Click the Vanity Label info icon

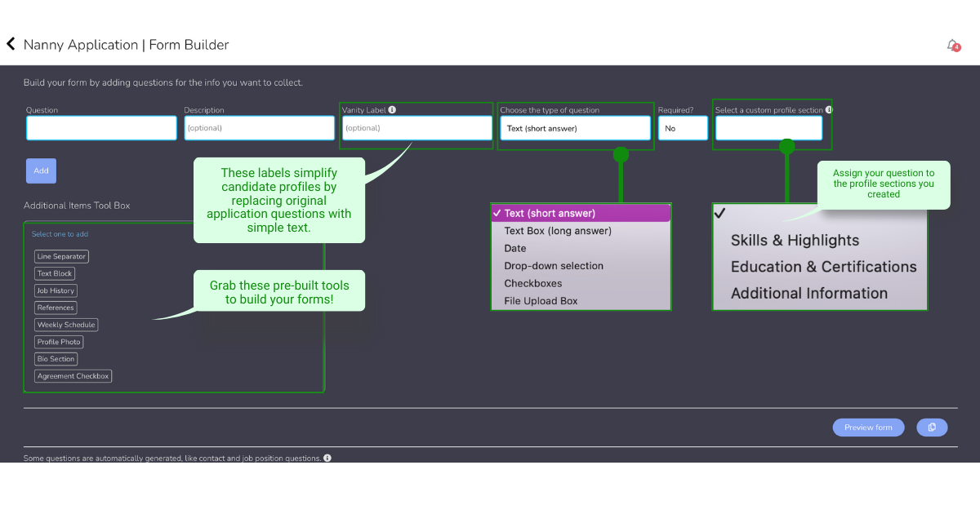(392, 110)
